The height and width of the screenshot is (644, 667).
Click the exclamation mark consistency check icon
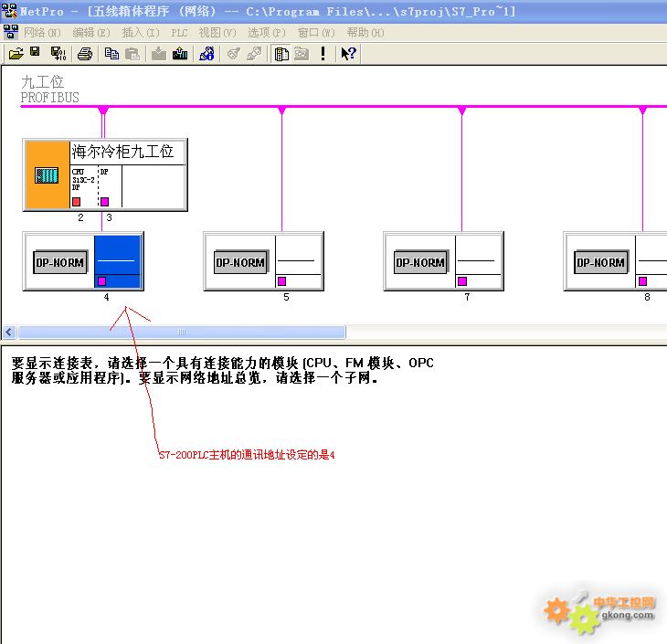click(323, 54)
